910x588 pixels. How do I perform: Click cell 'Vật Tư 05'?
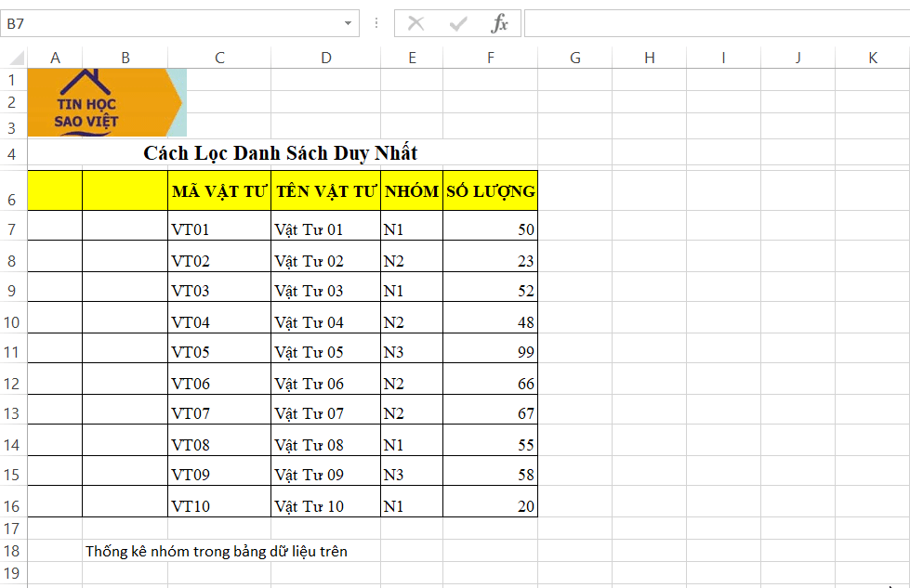326,348
